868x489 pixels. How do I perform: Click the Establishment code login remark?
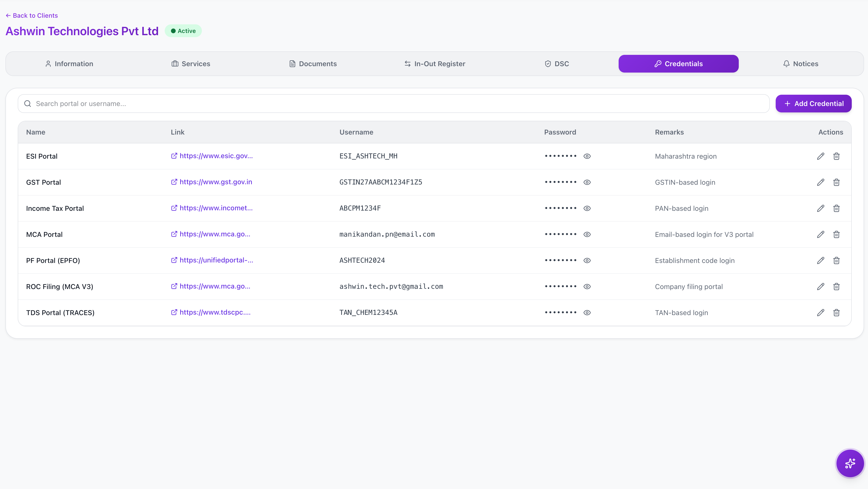(x=695, y=261)
